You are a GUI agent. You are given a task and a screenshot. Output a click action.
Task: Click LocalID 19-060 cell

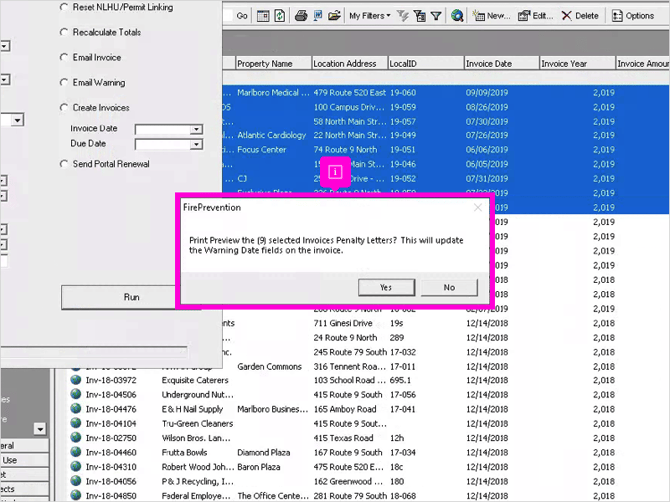pos(403,93)
